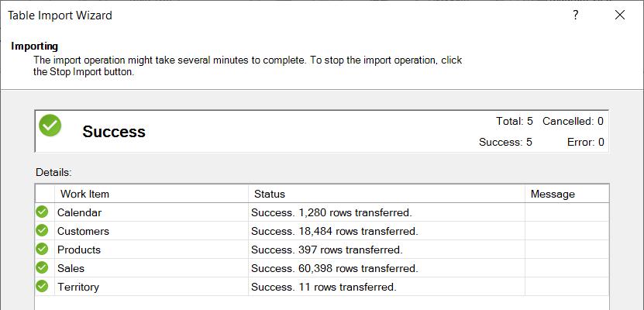Click the green check icon beside Sales
This screenshot has width=644, height=310.
[42, 268]
